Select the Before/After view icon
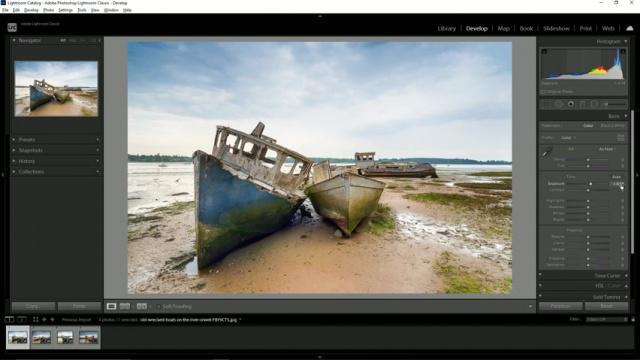The image size is (640, 360). coord(142,306)
